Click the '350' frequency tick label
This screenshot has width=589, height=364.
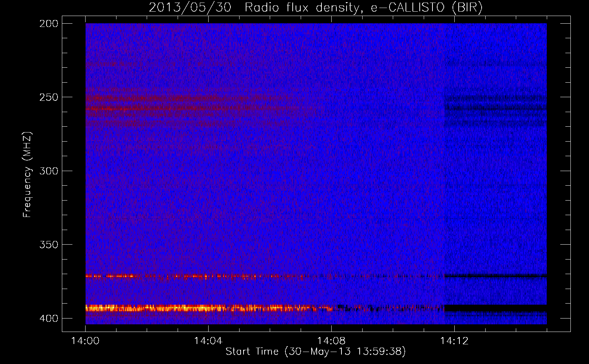[49, 244]
